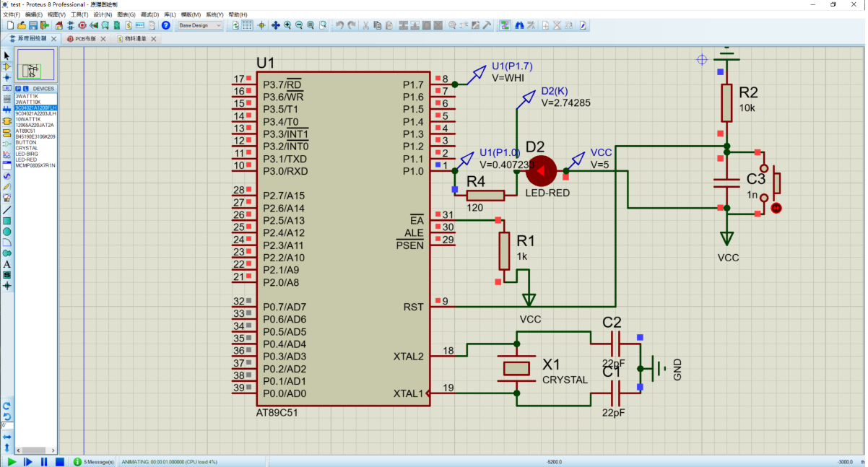Image resolution: width=868 pixels, height=467 pixels.
Task: Select 9C04021A1200FLH device
Action: tap(35, 108)
